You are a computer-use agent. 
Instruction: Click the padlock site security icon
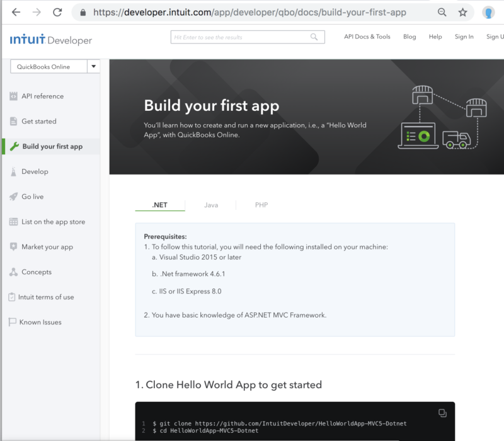tap(83, 13)
